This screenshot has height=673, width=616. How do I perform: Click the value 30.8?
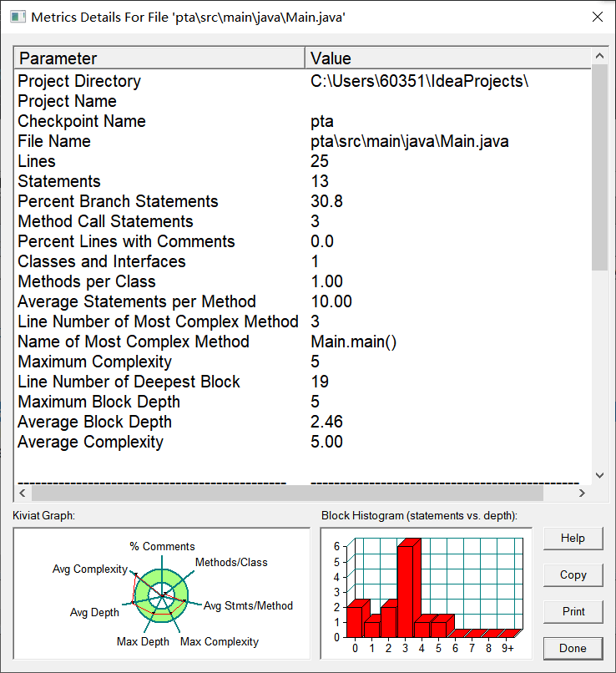pyautogui.click(x=327, y=201)
